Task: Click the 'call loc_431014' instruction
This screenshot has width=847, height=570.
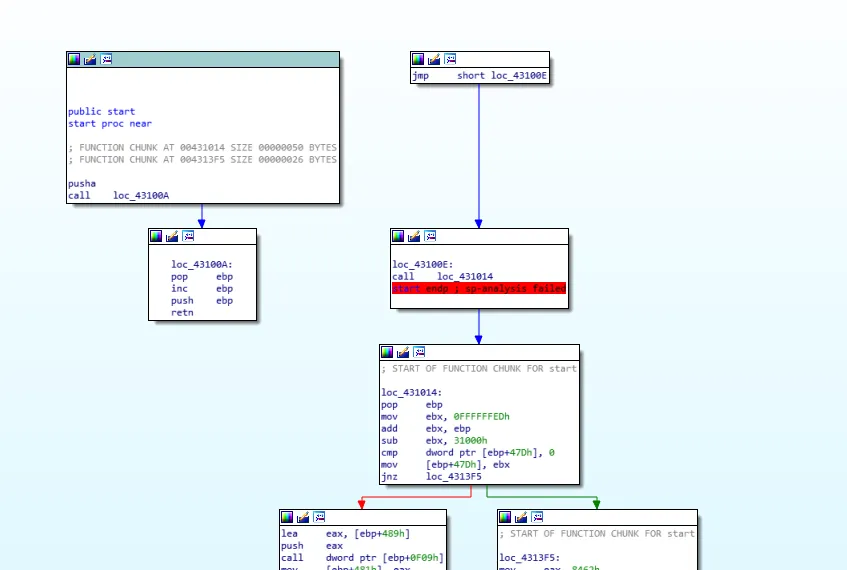Action: point(442,277)
